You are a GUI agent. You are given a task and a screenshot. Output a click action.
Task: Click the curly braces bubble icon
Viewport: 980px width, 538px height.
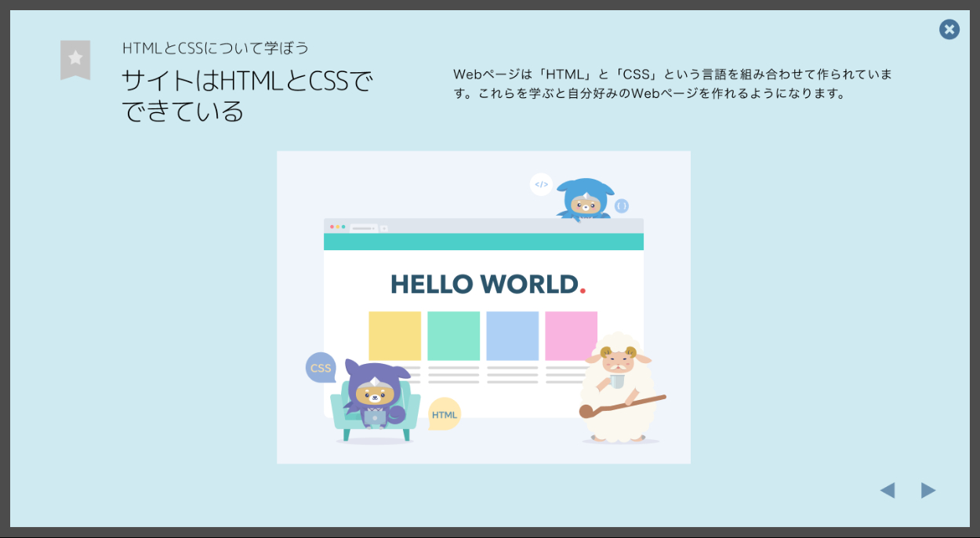[621, 205]
